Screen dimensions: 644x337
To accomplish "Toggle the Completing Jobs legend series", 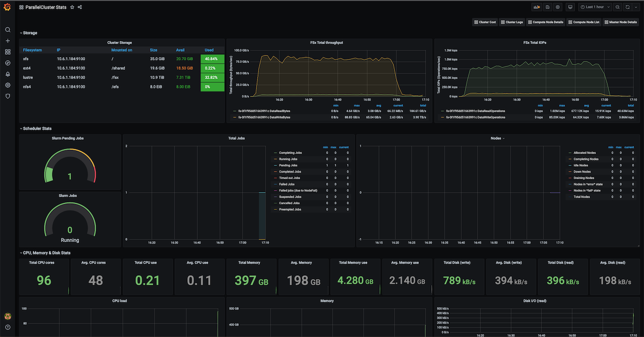I will [x=290, y=153].
